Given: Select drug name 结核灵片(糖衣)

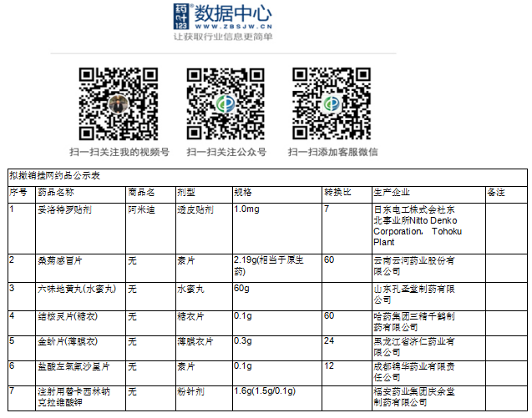Looking at the screenshot, I should coord(68,317).
